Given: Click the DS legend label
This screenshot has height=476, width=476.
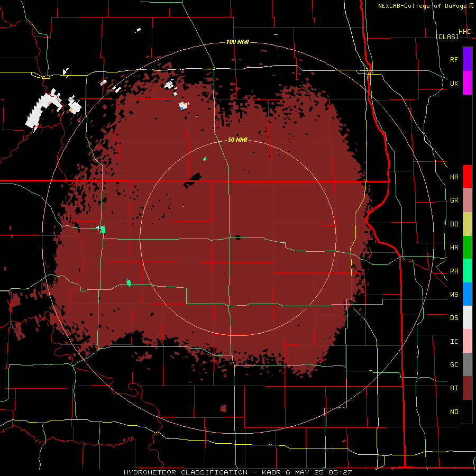Looking at the screenshot, I should [454, 318].
